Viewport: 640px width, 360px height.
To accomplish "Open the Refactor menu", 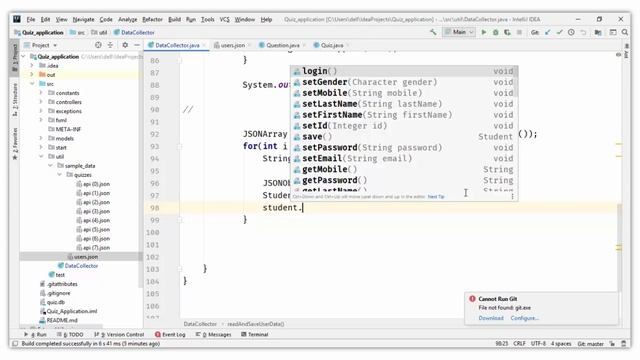I will pos(152,19).
